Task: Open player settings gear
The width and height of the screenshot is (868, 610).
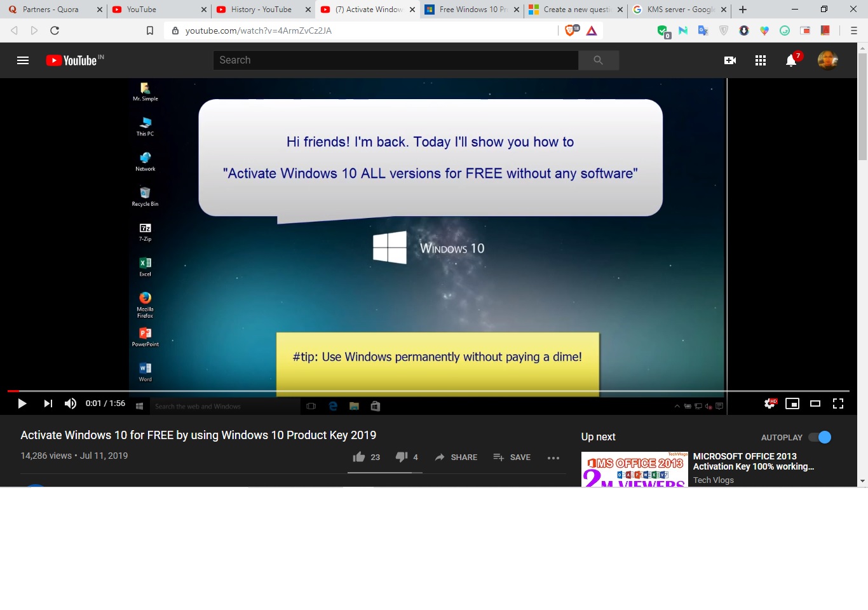Action: click(770, 403)
